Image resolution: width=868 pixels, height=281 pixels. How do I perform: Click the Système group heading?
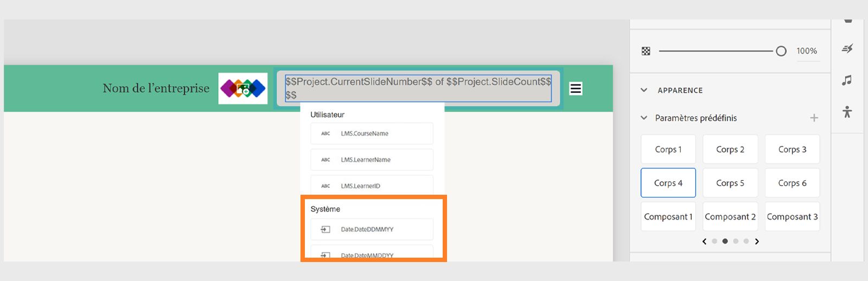325,209
